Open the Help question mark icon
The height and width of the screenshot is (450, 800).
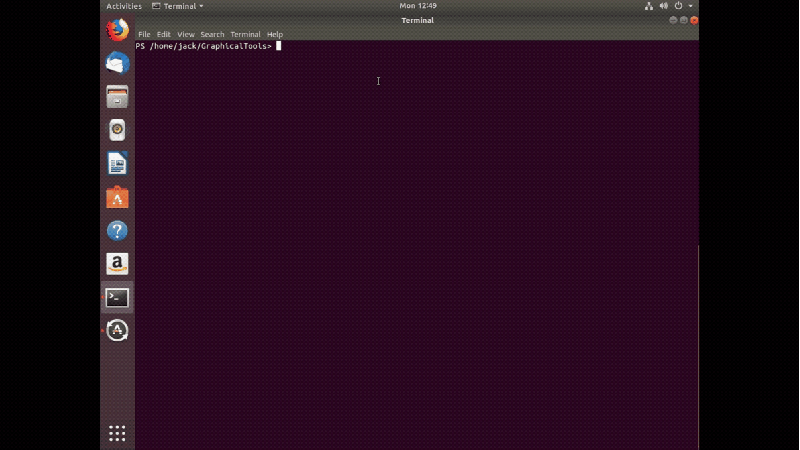117,231
